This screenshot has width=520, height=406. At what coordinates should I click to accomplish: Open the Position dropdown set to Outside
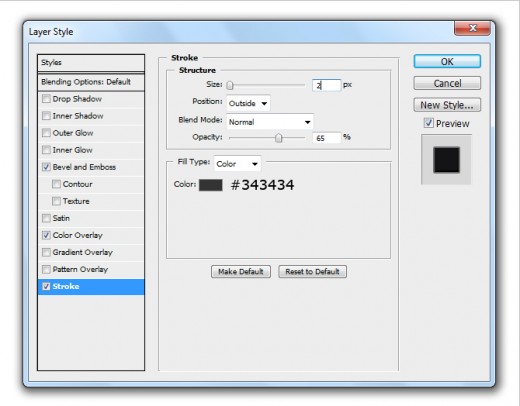point(248,103)
